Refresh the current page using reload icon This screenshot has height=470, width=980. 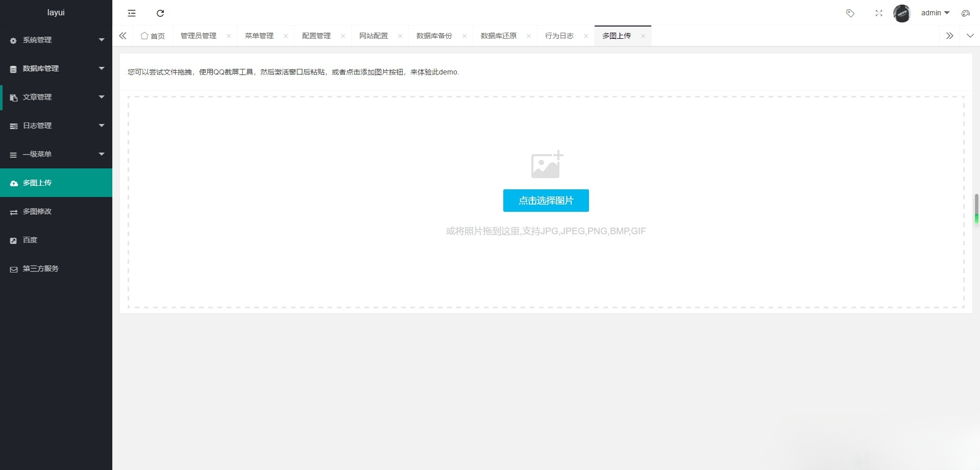[160, 13]
